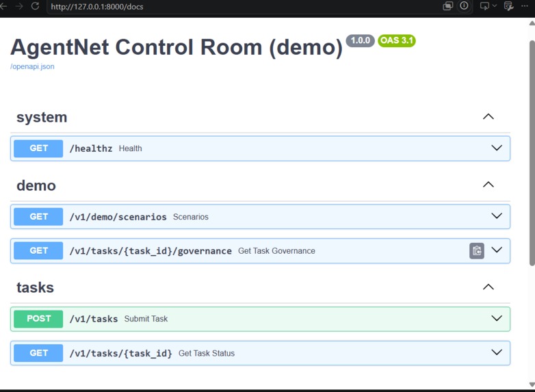This screenshot has width=535, height=392.
Task: Click the /v1/tasks/{task_id} path in the last row
Action: [121, 354]
